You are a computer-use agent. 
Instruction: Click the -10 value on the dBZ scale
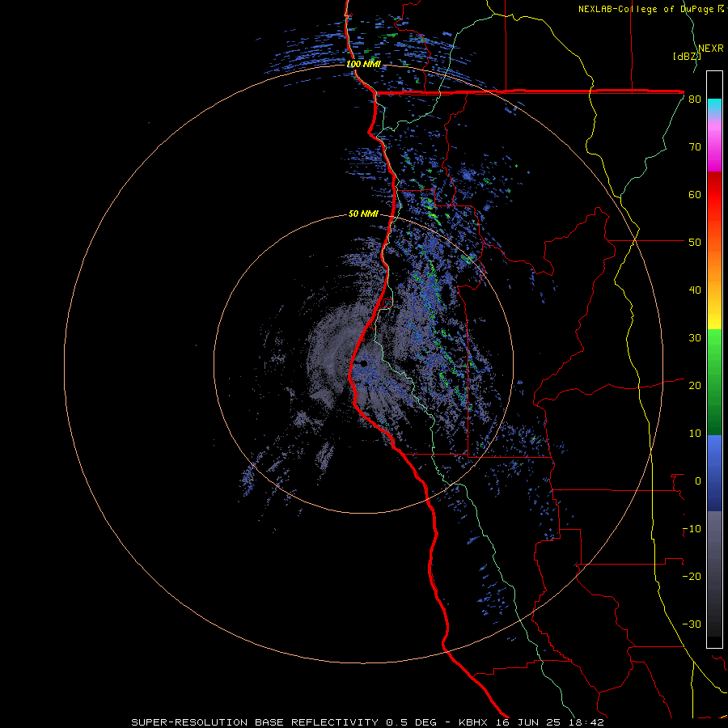[x=692, y=529]
